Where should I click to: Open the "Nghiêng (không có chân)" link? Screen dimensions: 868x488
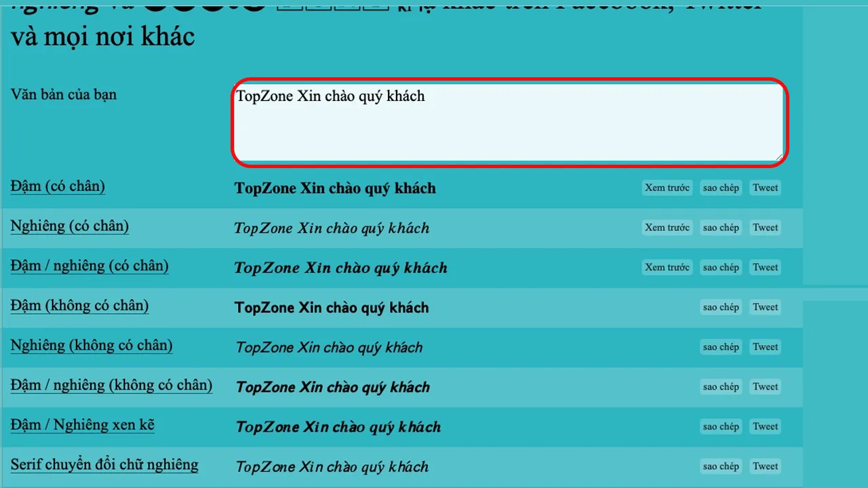pyautogui.click(x=91, y=346)
